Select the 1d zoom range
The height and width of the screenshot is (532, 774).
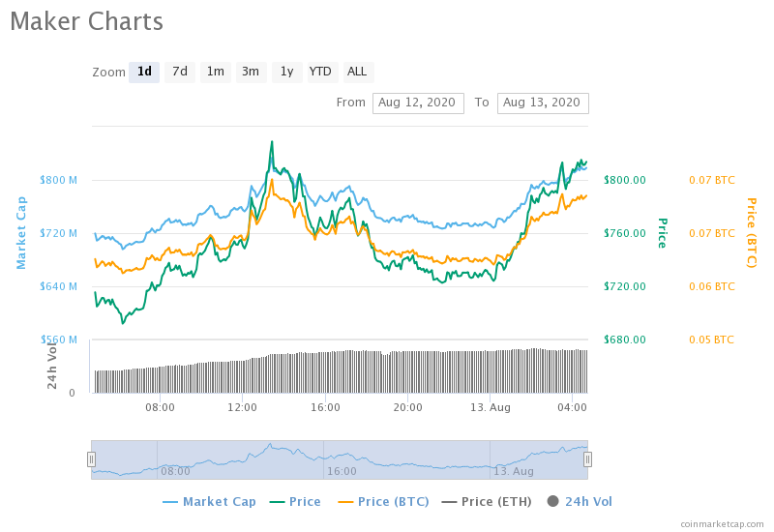click(144, 72)
